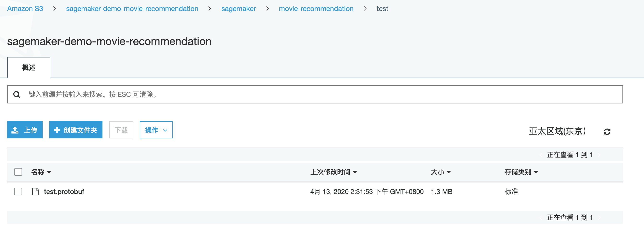Viewport: 644px width, 227px height.
Task: Click the top pagination next arrow
Action: coord(599,155)
